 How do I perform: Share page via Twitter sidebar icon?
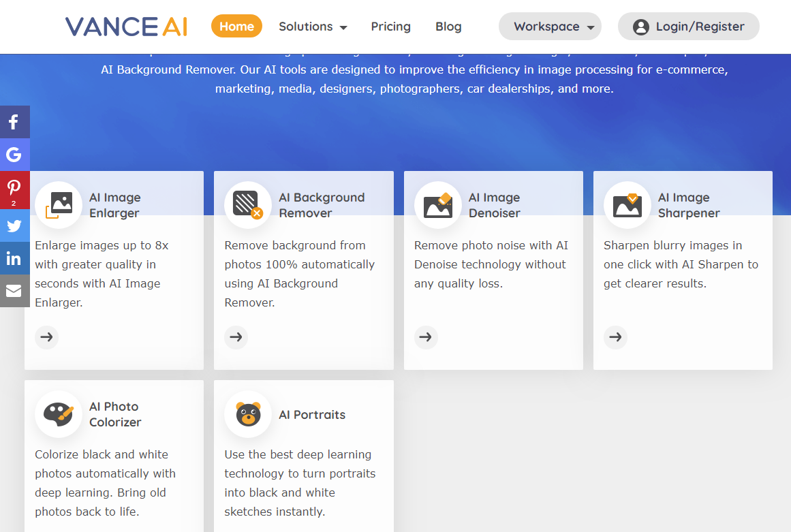click(x=14, y=225)
